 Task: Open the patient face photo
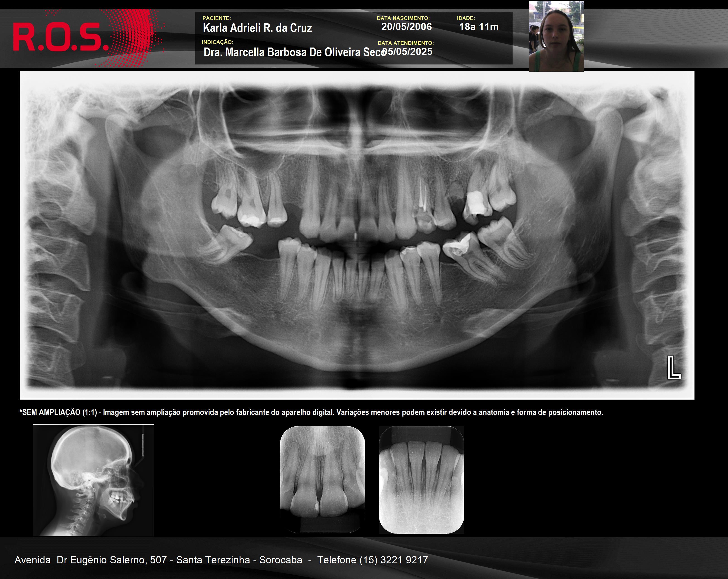pos(556,36)
